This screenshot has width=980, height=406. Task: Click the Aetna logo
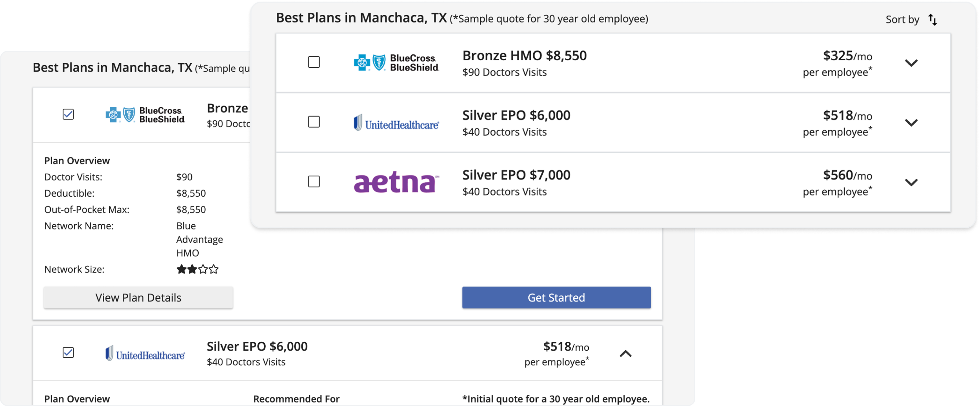(x=396, y=182)
